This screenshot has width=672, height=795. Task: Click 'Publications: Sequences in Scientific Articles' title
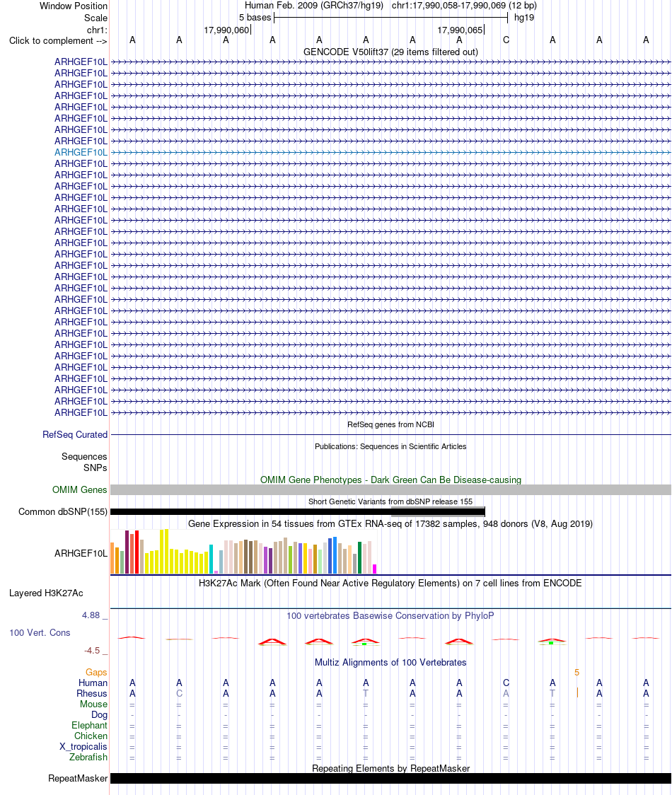pos(390,446)
